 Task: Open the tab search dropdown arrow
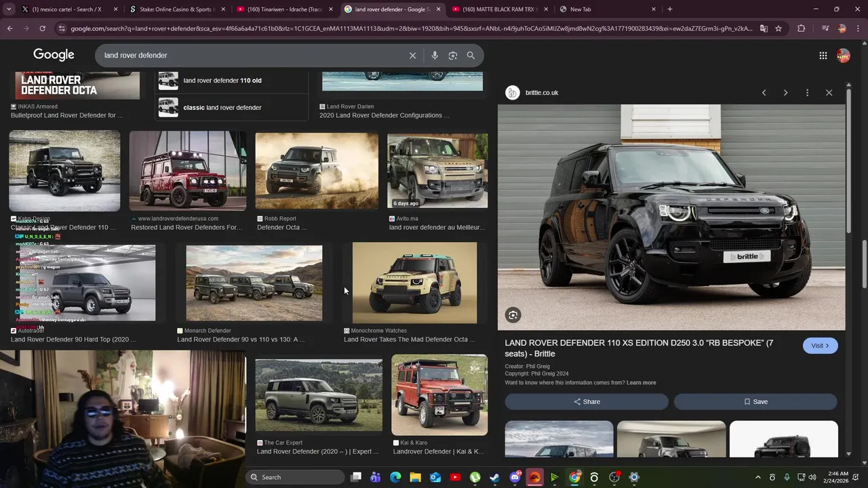click(9, 9)
